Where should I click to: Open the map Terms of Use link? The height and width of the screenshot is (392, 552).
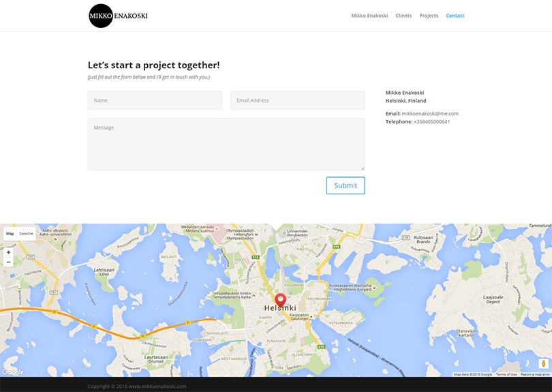(506, 374)
